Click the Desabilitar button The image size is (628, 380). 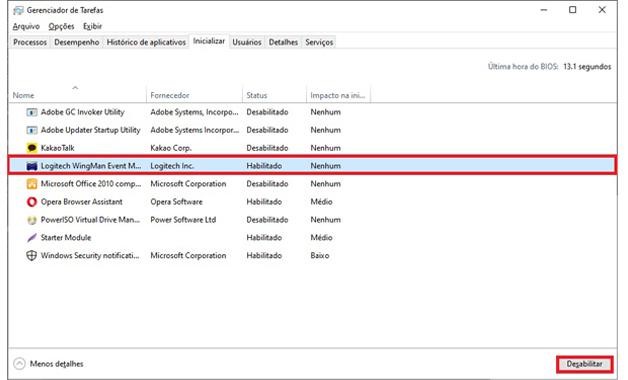tap(584, 364)
